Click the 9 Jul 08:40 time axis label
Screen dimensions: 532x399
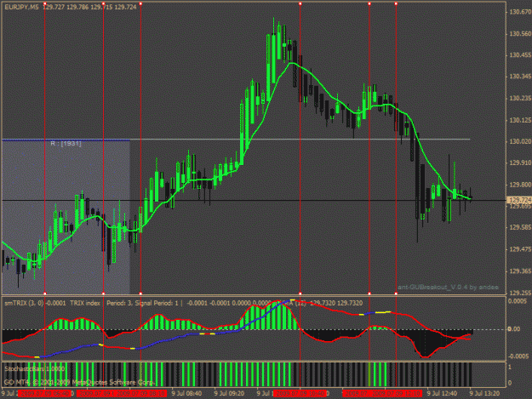tap(186, 394)
